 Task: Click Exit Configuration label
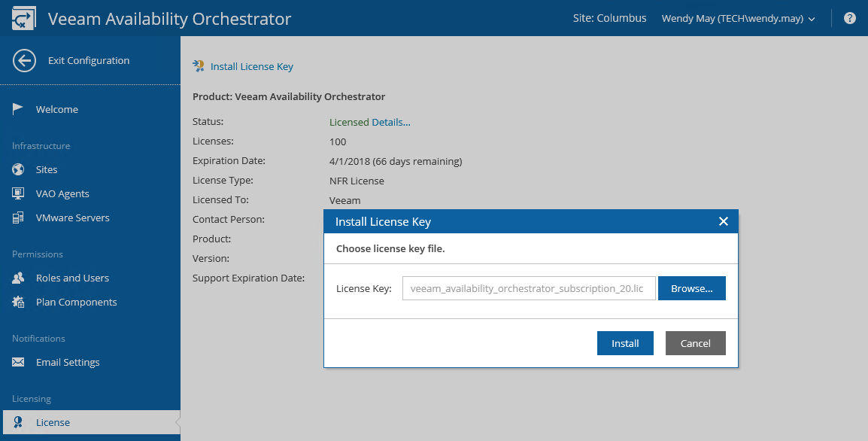pyautogui.click(x=89, y=61)
